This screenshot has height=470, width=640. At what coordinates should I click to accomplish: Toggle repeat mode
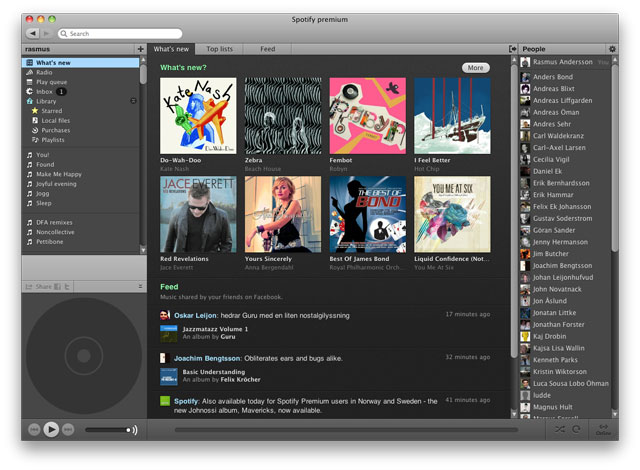[x=576, y=429]
